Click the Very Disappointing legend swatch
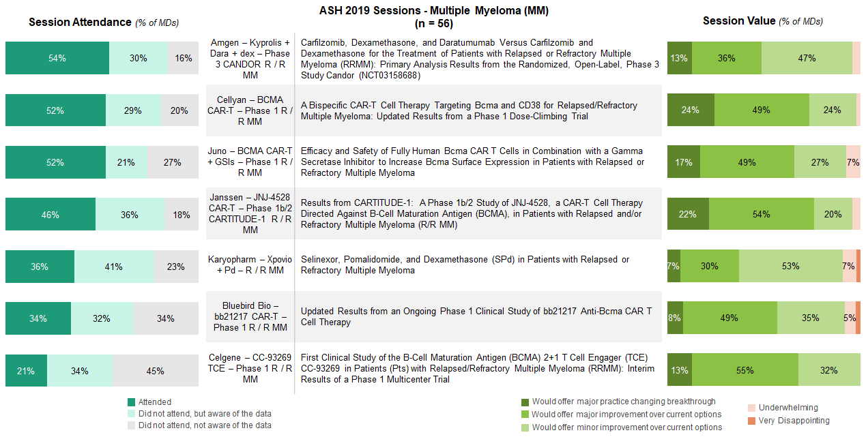This screenshot has height=437, width=868. [752, 421]
